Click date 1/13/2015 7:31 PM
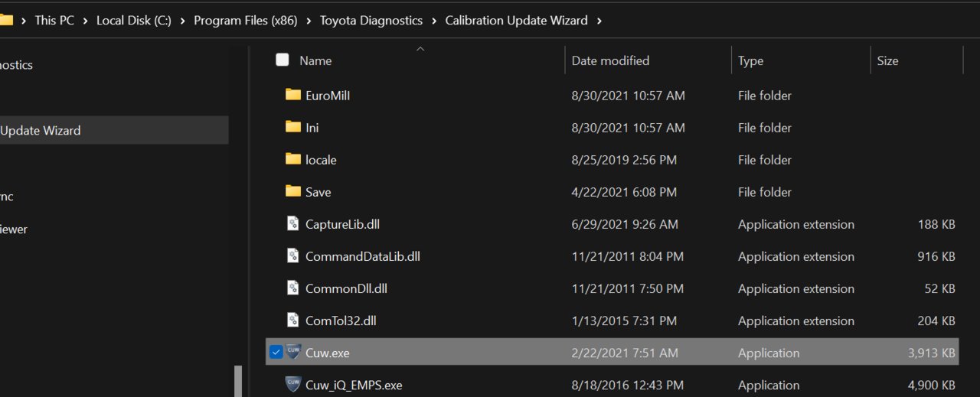 [624, 321]
